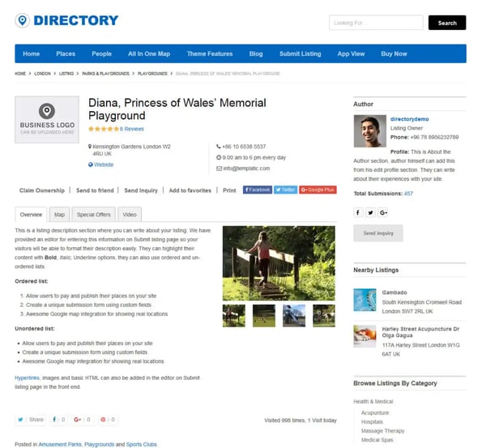486x448 pixels.
Task: Click the envelope icon beside email address
Action: (x=220, y=169)
